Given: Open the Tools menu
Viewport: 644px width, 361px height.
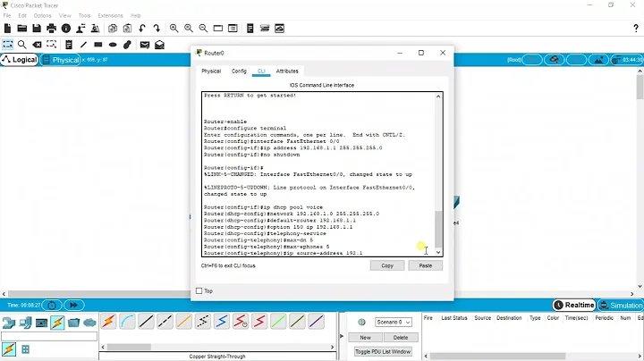Looking at the screenshot, I should 84,15.
